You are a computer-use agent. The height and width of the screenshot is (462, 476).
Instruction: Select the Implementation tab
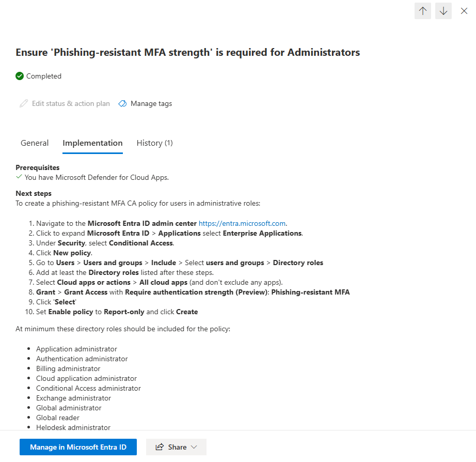[92, 143]
